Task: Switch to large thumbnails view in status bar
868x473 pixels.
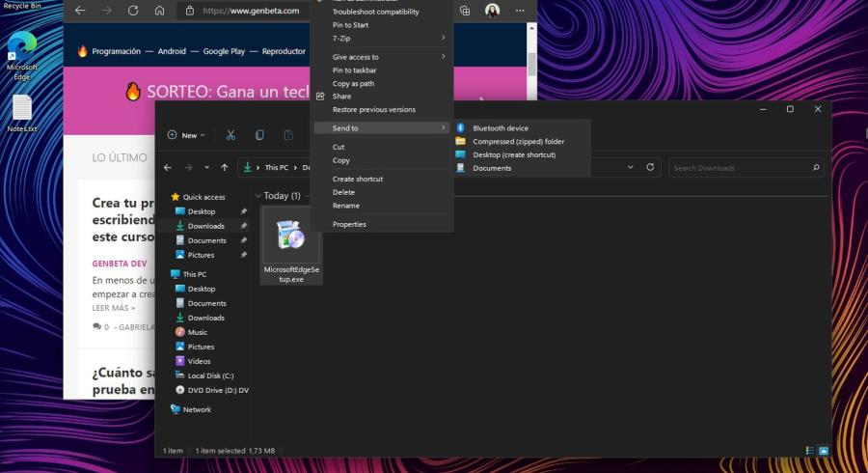Action: [x=823, y=451]
